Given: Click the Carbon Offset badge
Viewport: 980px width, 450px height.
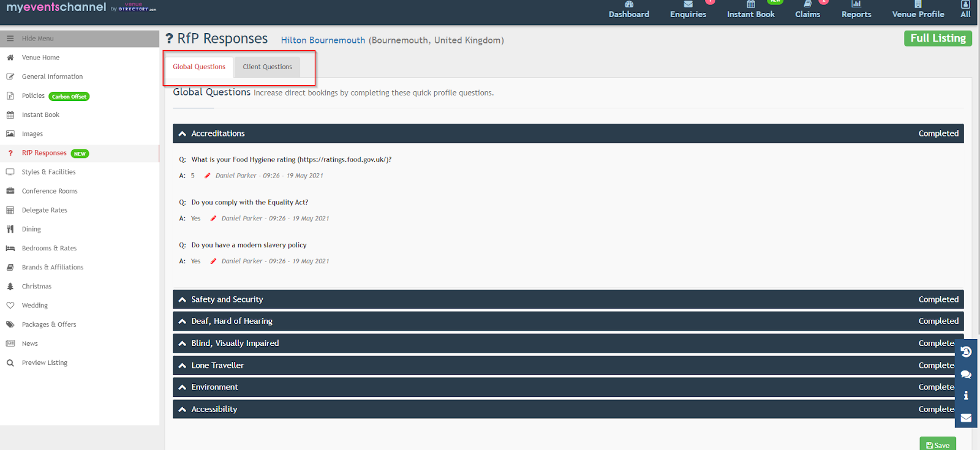Looking at the screenshot, I should 69,96.
